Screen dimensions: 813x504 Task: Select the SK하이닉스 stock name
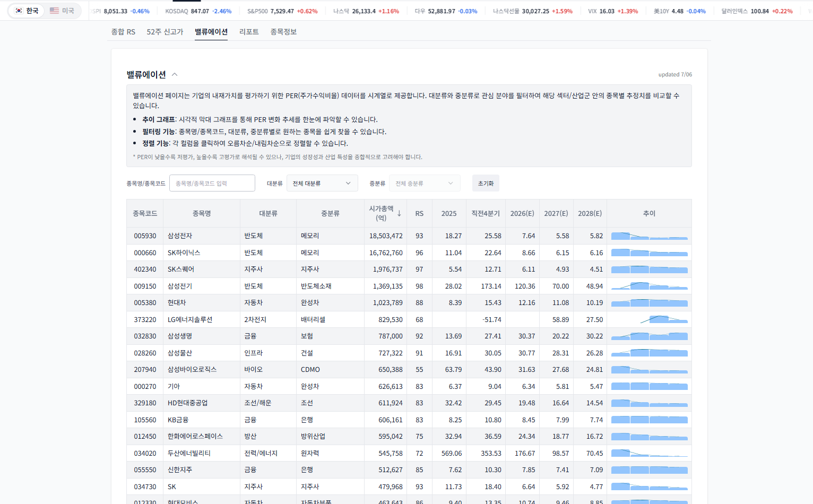(184, 253)
